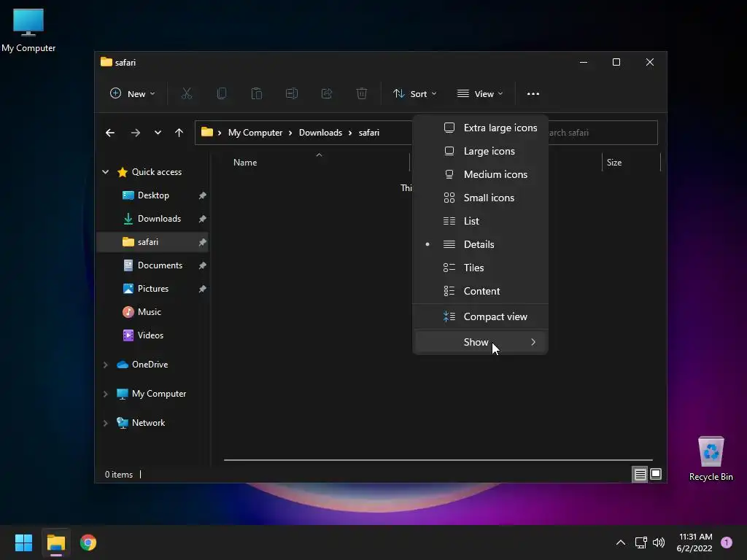Click the horizontal scrollbar in file pane

[x=438, y=460]
